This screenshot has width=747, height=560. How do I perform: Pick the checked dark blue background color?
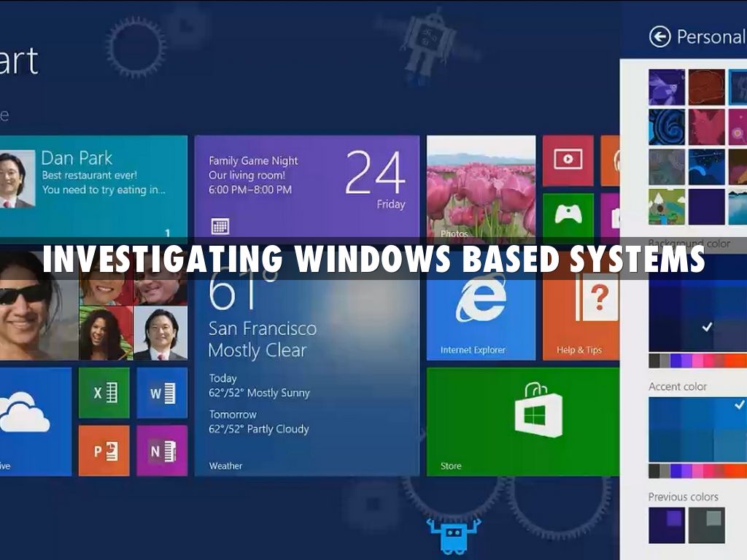(x=706, y=327)
